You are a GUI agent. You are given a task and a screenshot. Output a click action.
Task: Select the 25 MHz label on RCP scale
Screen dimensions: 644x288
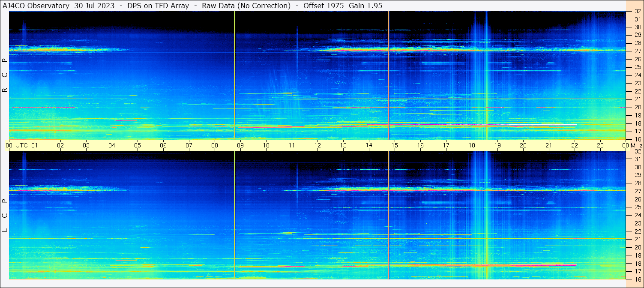(637, 67)
